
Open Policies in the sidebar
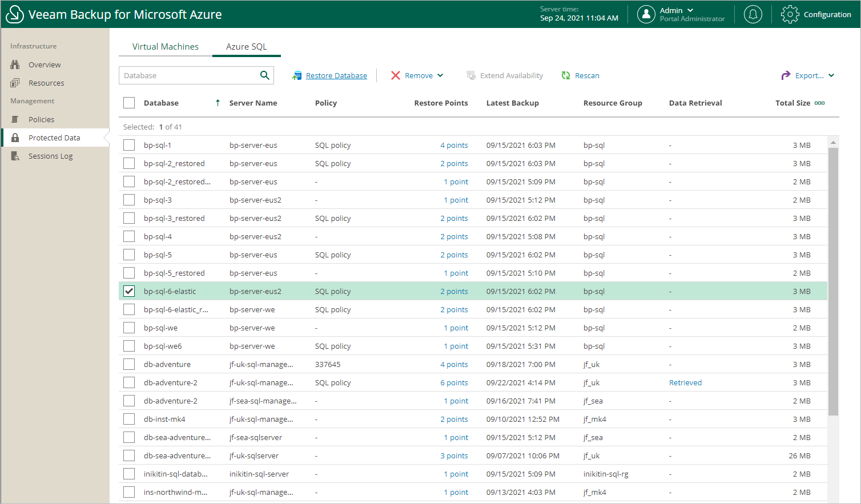coord(42,119)
